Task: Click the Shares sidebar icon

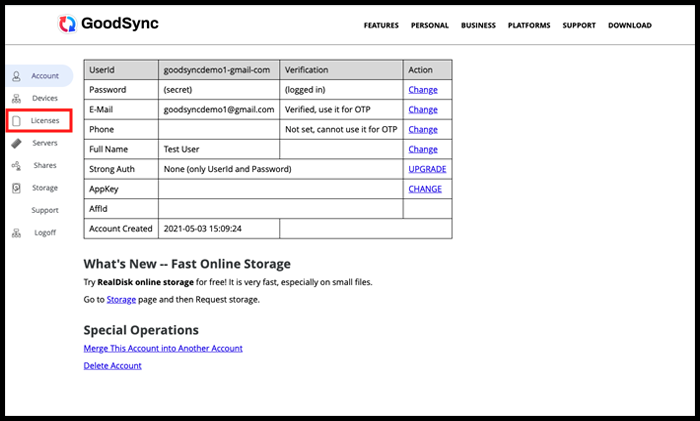Action: click(x=17, y=165)
